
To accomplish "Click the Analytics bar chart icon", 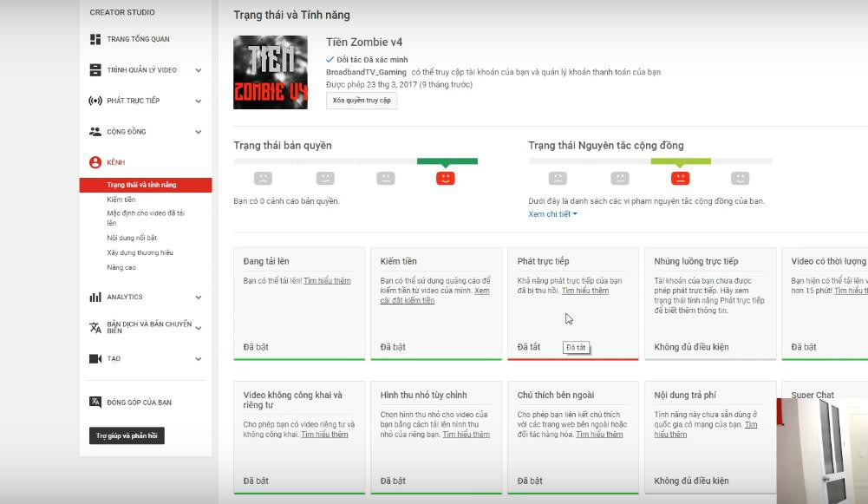I will (x=95, y=297).
